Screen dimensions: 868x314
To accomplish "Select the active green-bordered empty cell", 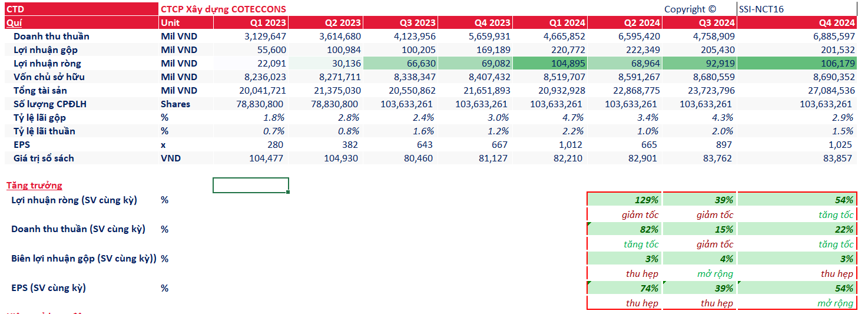I will tap(251, 185).
